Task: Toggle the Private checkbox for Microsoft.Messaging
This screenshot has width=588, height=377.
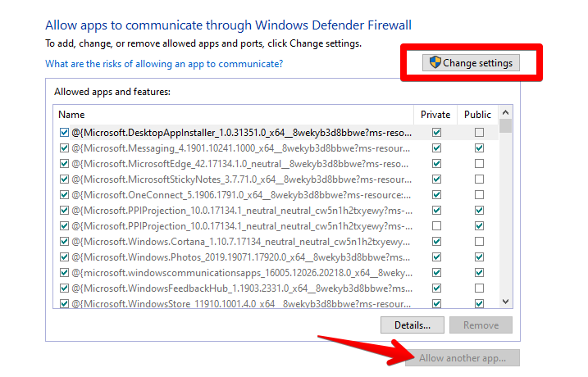Action: [436, 148]
